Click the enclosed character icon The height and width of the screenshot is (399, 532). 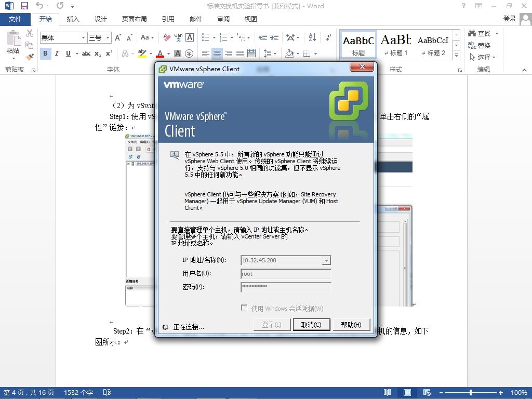click(189, 54)
